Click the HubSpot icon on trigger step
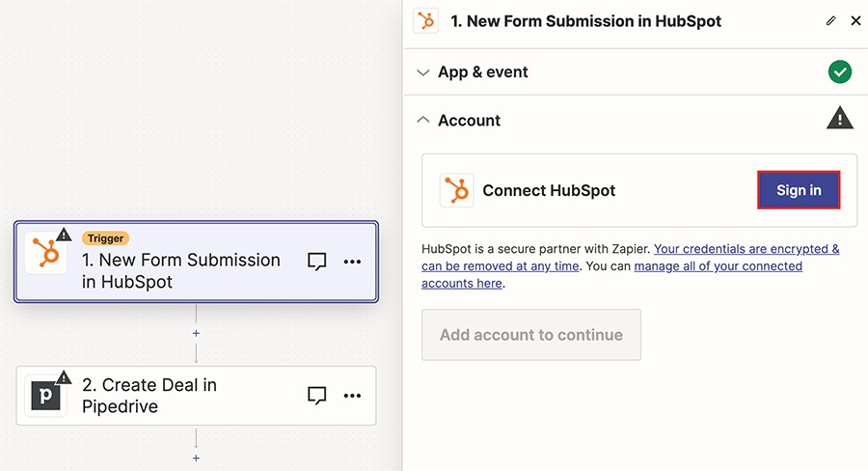The width and height of the screenshot is (868, 471). click(46, 253)
